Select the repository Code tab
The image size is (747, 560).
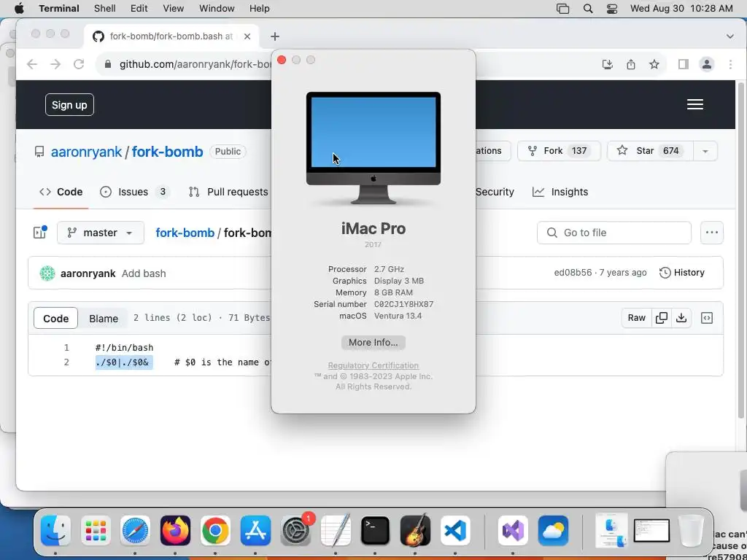coord(61,192)
